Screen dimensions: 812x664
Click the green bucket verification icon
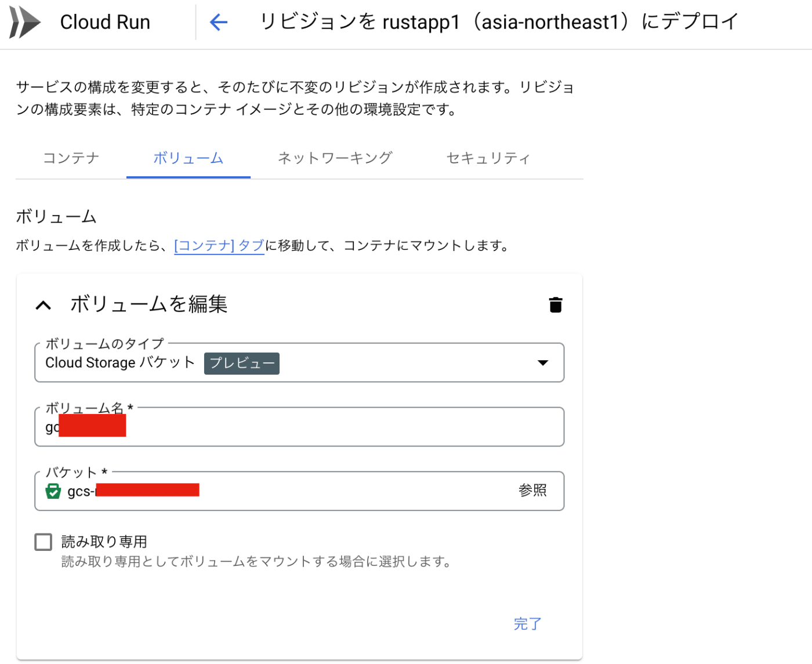point(53,490)
